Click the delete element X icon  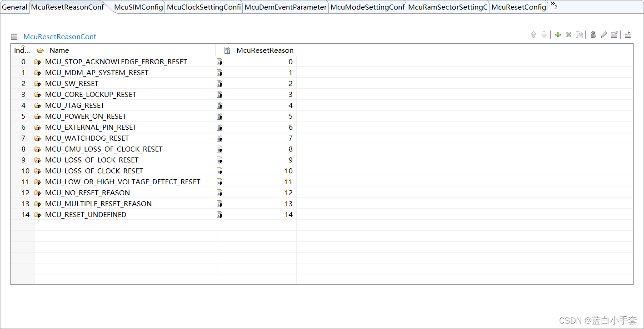tap(569, 35)
